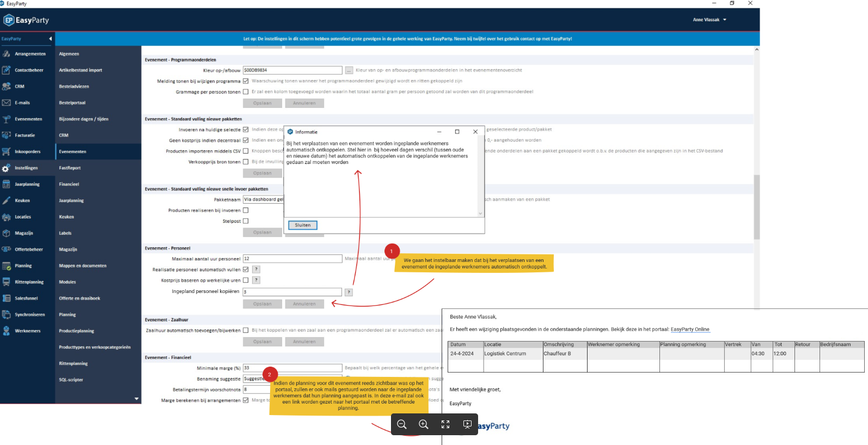868x445 pixels.
Task: Select the Offertebeheer icon
Action: pos(7,249)
